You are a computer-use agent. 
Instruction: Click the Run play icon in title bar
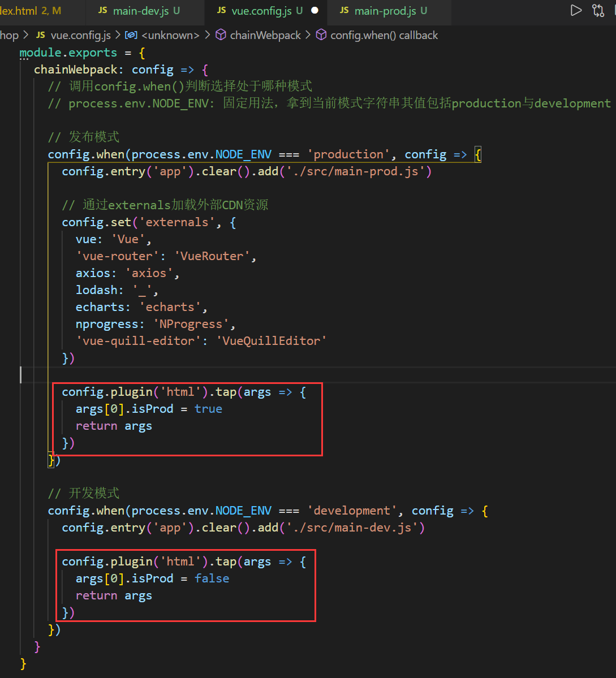point(576,10)
